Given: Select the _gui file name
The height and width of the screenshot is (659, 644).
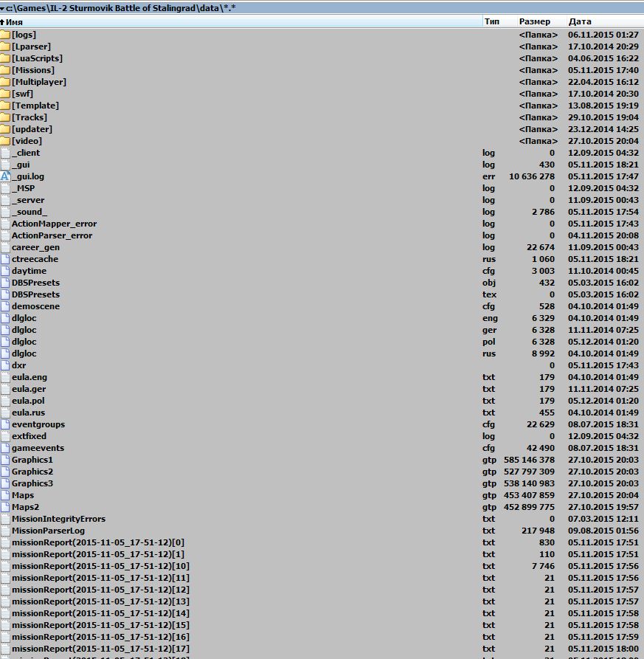Looking at the screenshot, I should [21, 165].
